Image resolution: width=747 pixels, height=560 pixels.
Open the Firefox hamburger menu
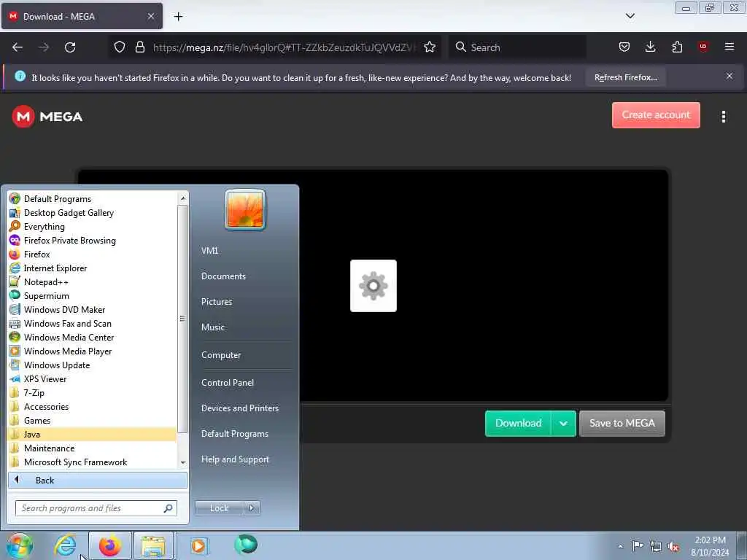pyautogui.click(x=729, y=47)
